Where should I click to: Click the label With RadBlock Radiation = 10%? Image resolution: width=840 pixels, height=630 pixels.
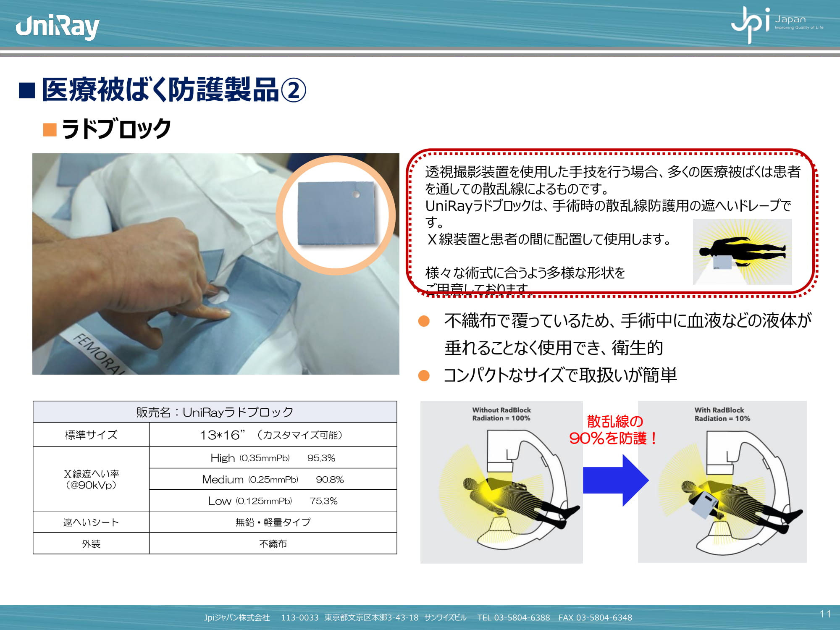(722, 415)
